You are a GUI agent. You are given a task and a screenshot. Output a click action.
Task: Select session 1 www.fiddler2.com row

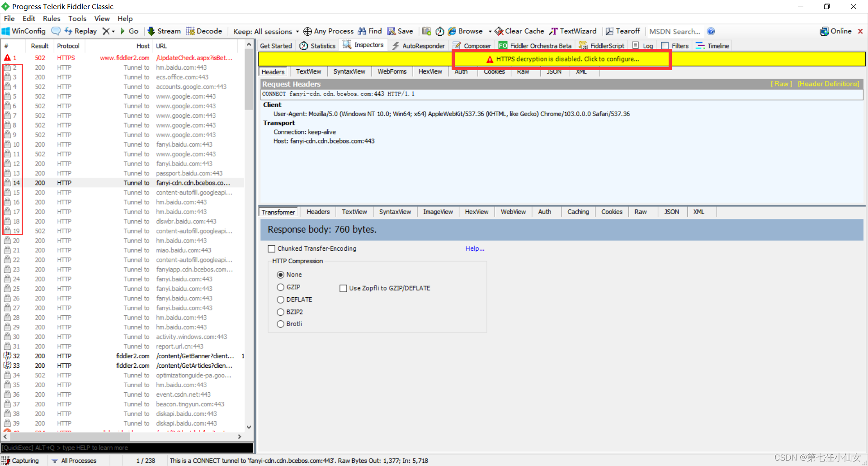coord(123,58)
